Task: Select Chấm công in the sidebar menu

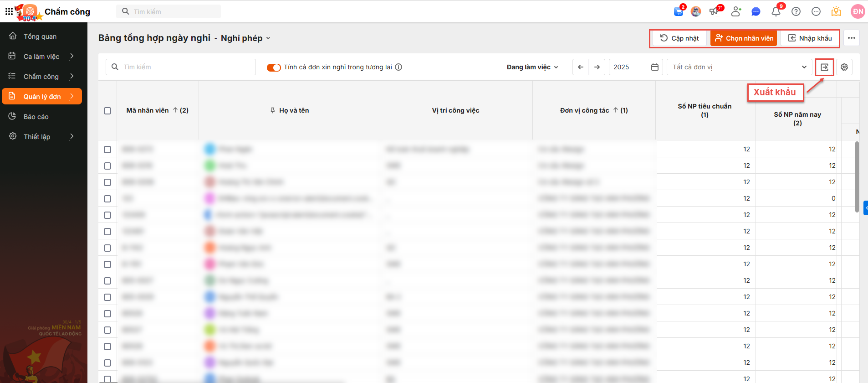Action: click(41, 77)
